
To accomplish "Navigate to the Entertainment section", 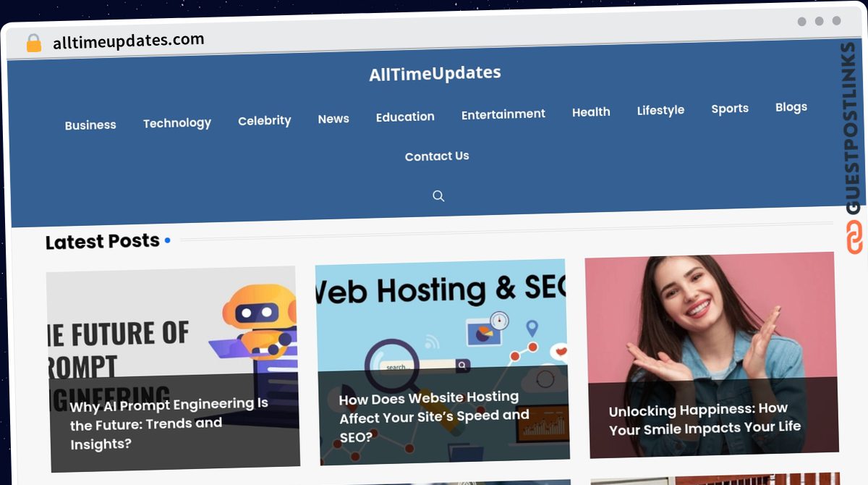I will click(x=503, y=114).
